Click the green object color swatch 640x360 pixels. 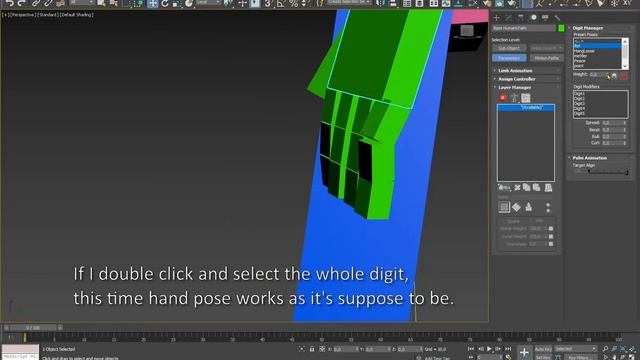(561, 28)
